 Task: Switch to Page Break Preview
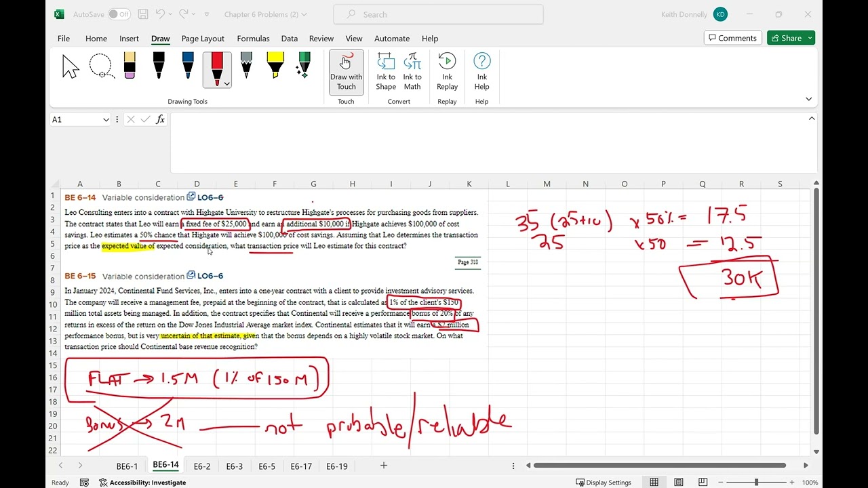703,483
